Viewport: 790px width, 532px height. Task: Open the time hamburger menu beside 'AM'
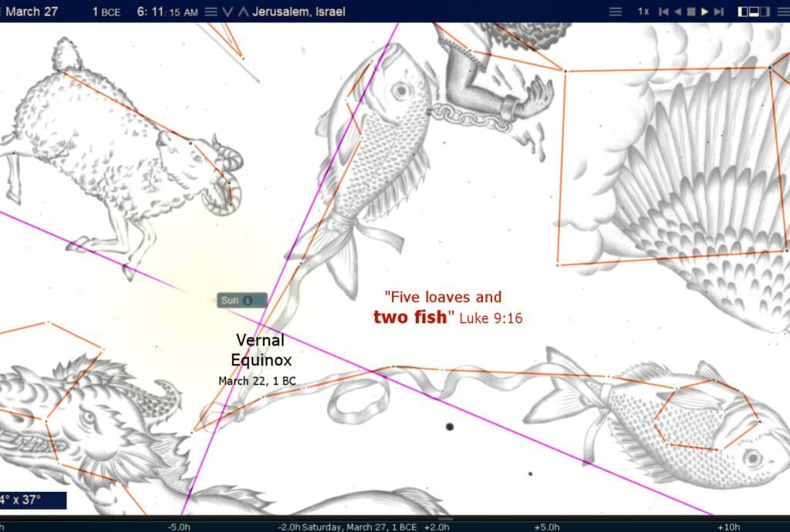tap(211, 12)
